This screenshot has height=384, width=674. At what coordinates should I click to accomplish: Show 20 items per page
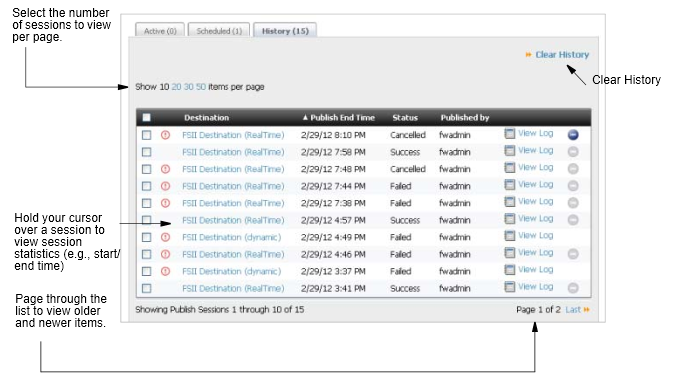[x=176, y=87]
